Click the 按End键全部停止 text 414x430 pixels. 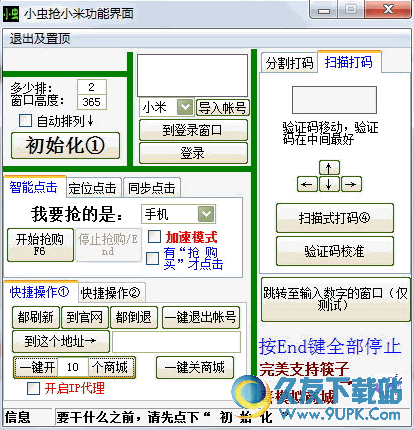(x=330, y=347)
